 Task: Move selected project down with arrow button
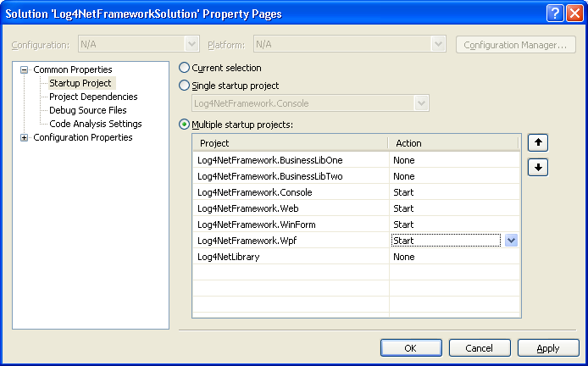point(538,167)
